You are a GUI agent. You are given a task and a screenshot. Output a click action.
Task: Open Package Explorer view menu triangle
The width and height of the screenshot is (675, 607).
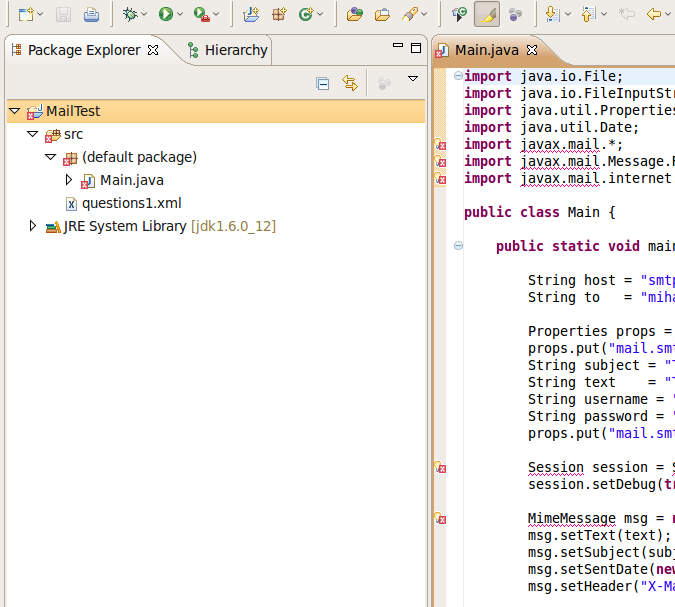(x=413, y=78)
